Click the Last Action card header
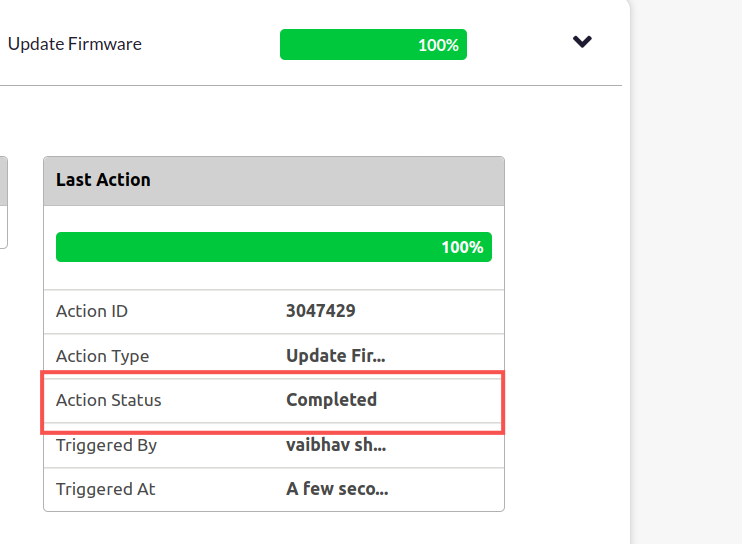 (273, 180)
